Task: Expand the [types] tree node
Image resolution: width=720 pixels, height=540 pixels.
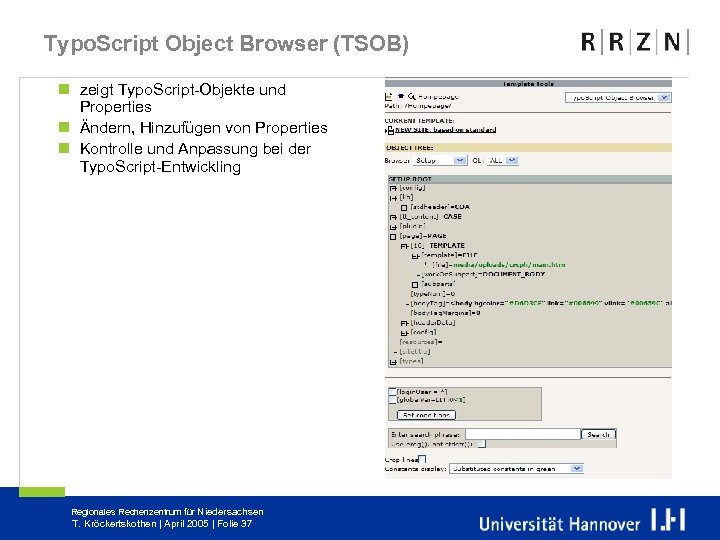Action: click(x=393, y=362)
